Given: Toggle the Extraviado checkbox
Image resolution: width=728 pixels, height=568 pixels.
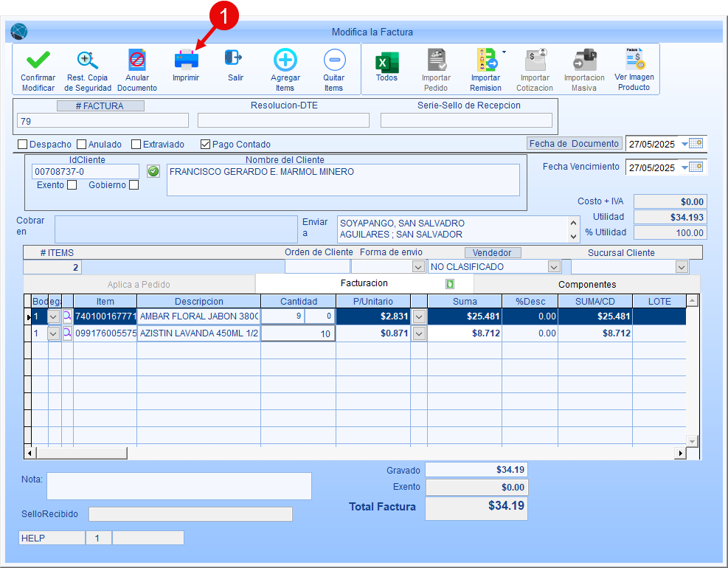Looking at the screenshot, I should (136, 145).
